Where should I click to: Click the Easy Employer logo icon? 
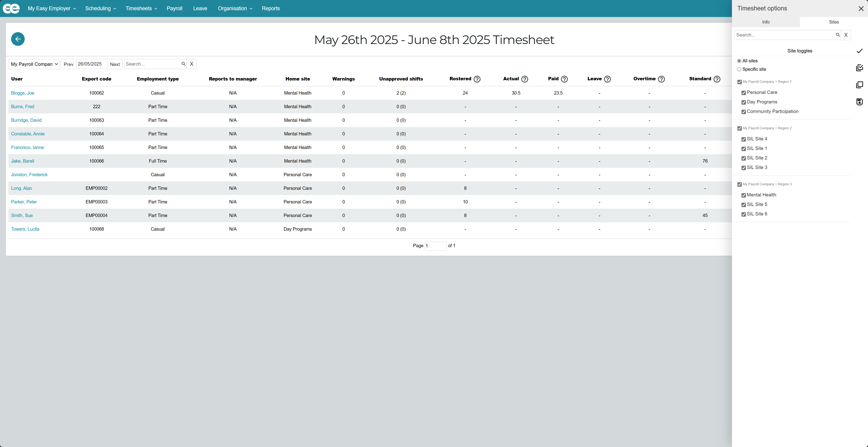pos(11,8)
